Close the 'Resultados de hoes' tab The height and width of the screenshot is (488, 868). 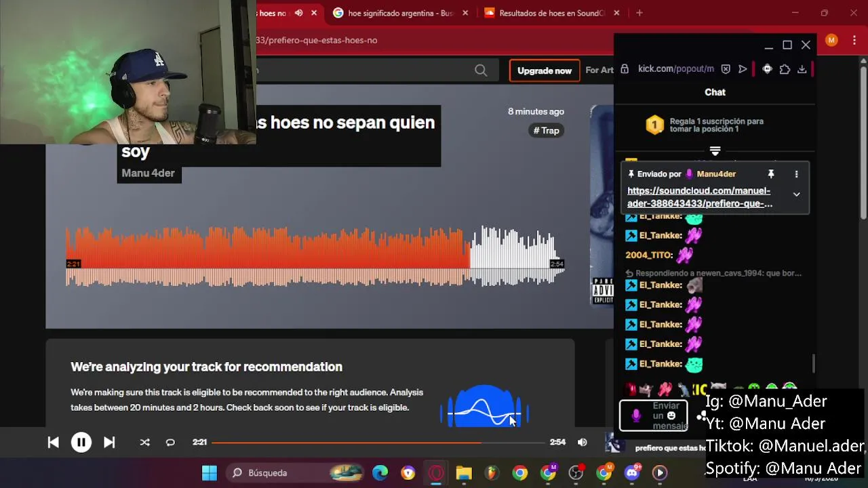pos(616,13)
